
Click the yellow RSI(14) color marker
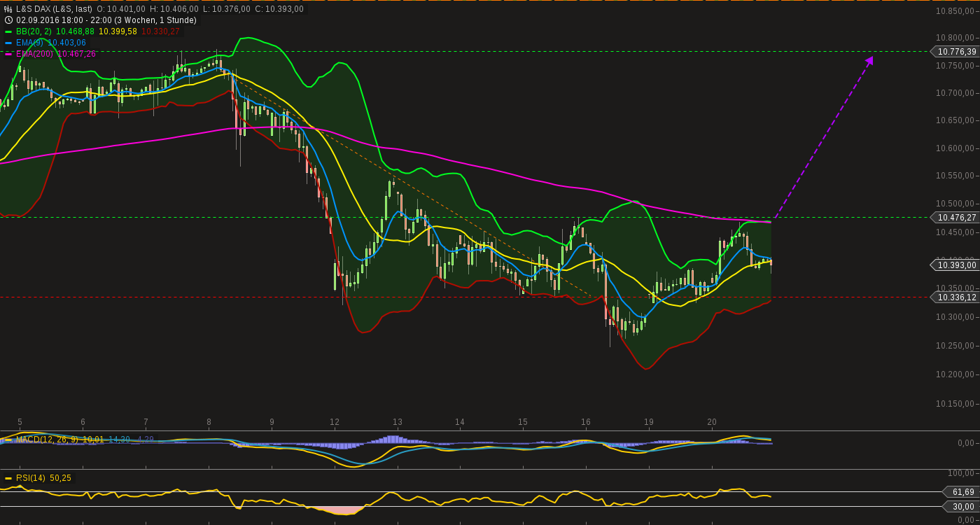point(8,478)
